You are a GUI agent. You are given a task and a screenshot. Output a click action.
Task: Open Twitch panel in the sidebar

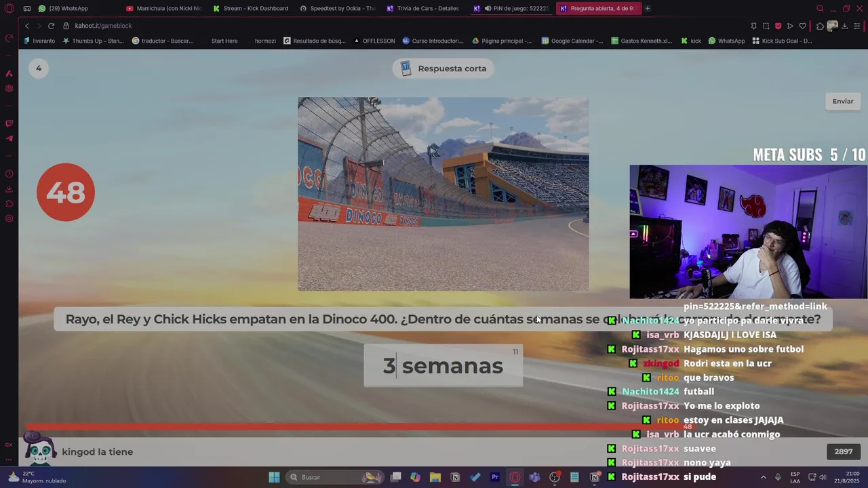(x=9, y=123)
